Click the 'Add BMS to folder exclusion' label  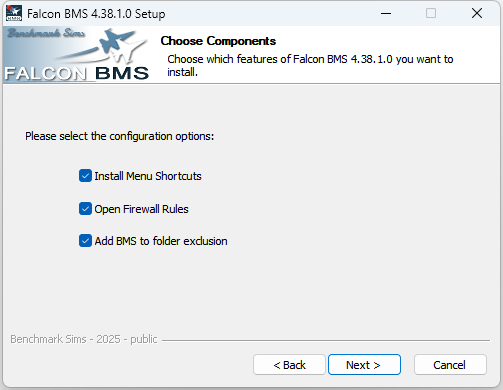tap(161, 241)
